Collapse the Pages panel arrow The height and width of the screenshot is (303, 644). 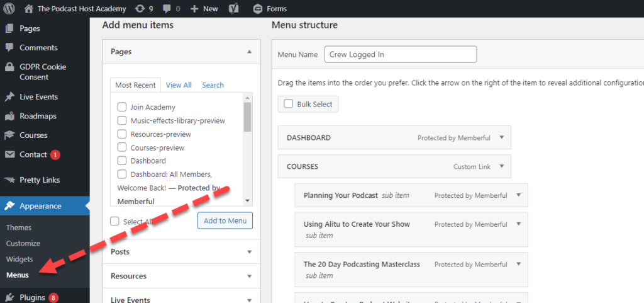tap(249, 52)
